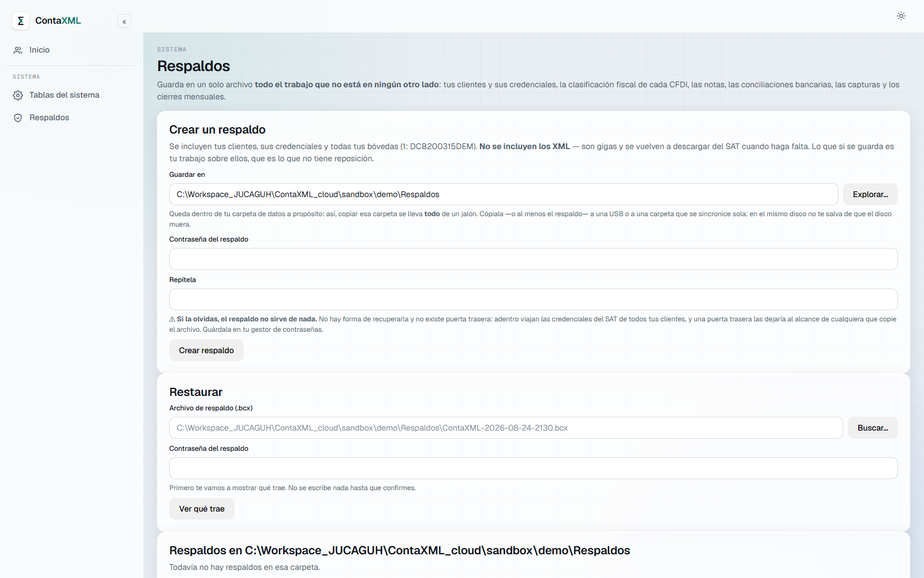Click the 'Archivo de respaldo (.bcx)' label
Screen dimensions: 924x578
point(211,408)
